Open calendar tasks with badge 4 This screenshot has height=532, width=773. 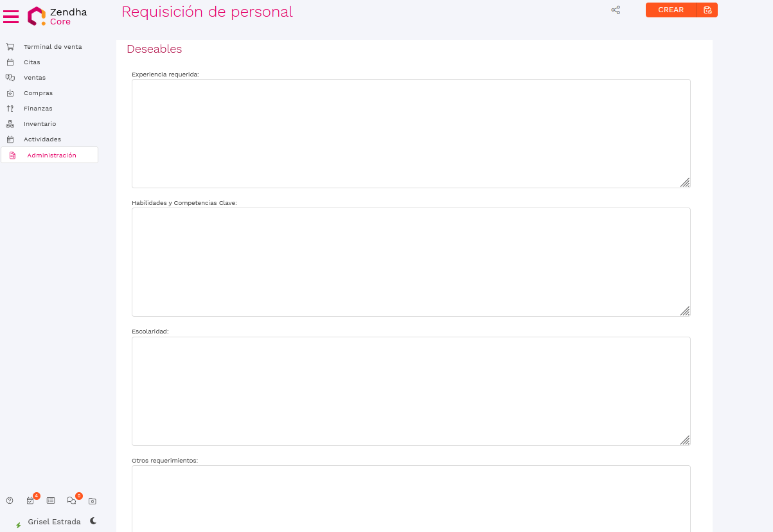pyautogui.click(x=30, y=501)
